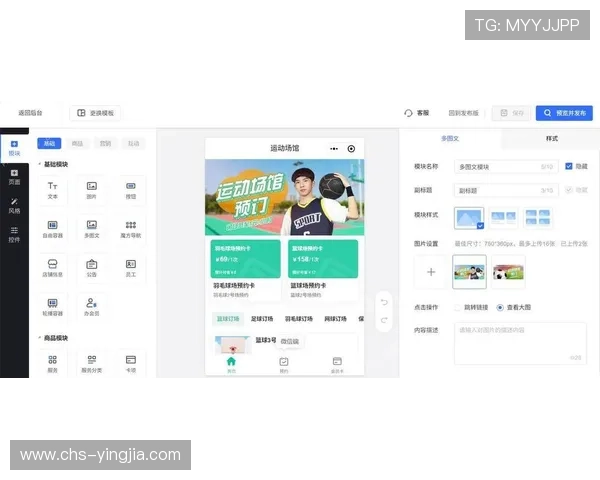Viewport: 600px width, 480px height.
Task: Select the 查看大图 radio option
Action: coord(500,307)
